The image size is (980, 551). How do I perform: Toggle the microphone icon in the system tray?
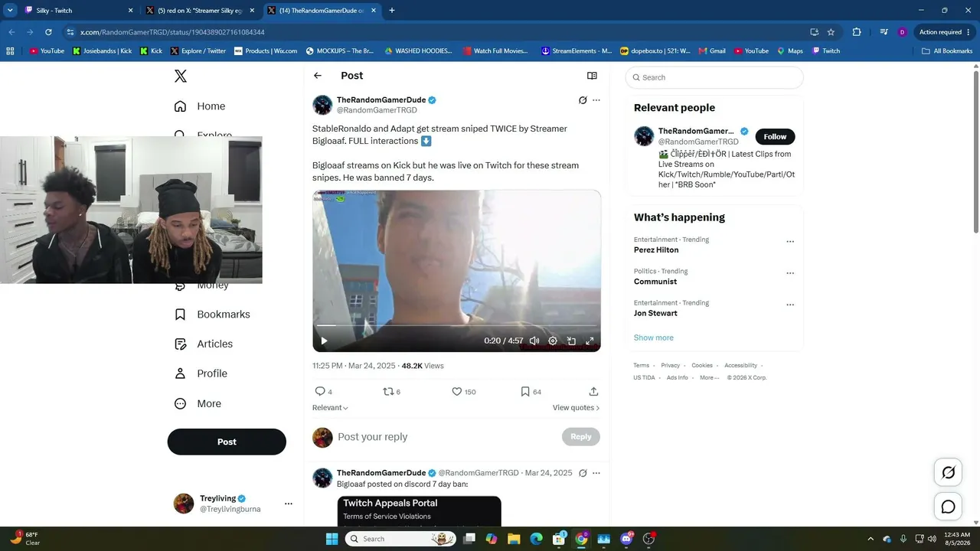(903, 539)
